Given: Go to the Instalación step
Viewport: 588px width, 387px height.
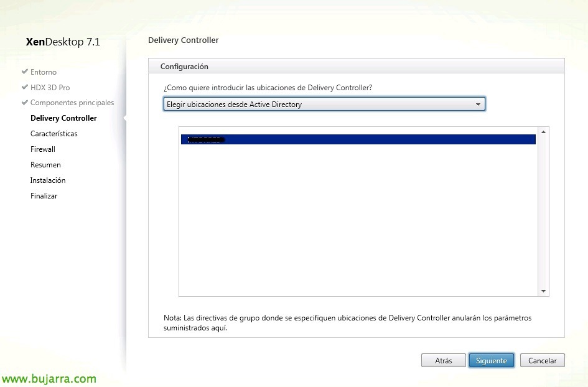Looking at the screenshot, I should tap(48, 180).
